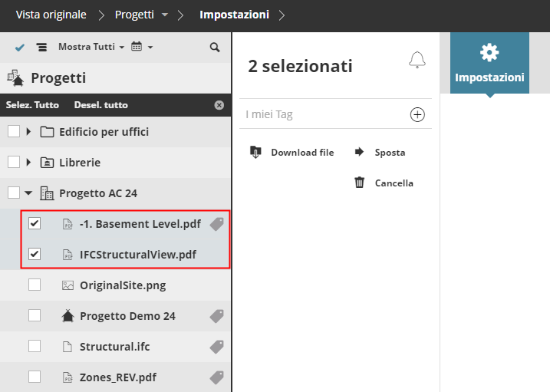Click Desel. tutto link

coord(100,105)
